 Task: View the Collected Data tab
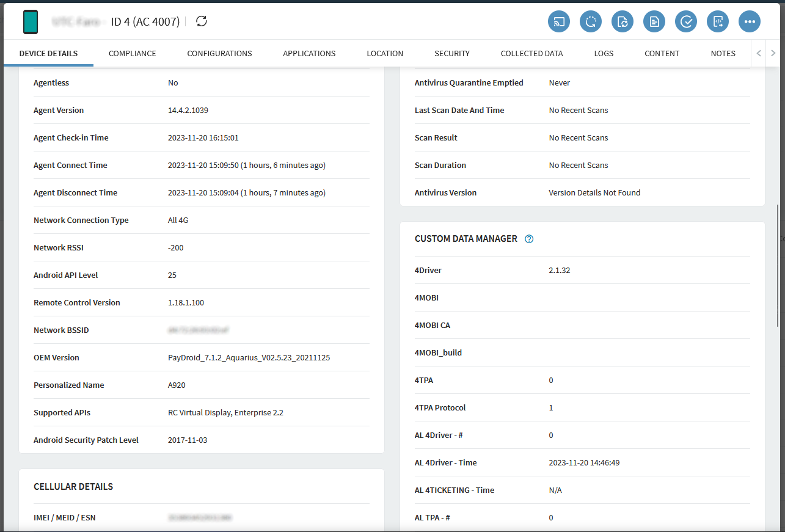click(531, 53)
